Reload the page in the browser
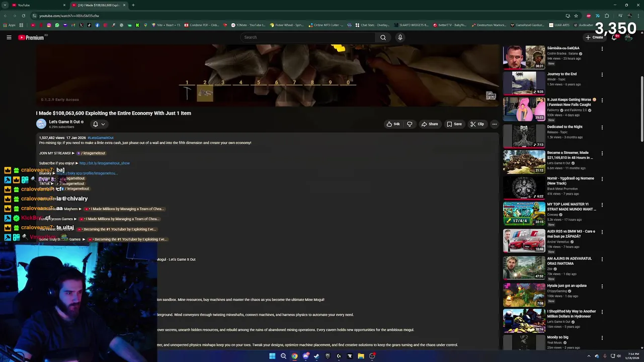Screen dimensions: 644x362 pyautogui.click(x=23, y=16)
